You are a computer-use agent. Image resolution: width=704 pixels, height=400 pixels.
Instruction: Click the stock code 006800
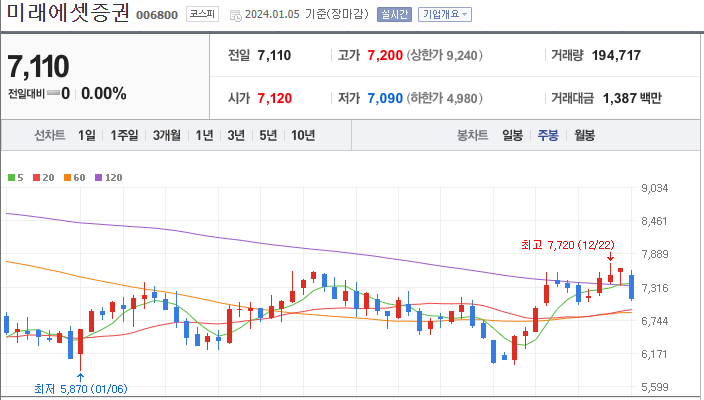[157, 15]
